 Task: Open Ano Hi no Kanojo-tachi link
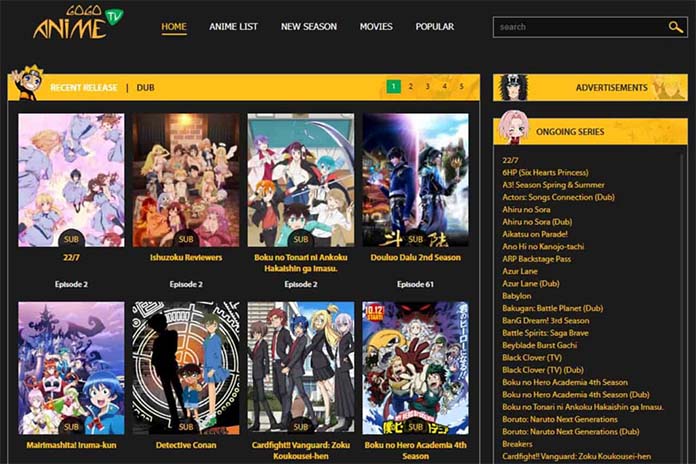pos(543,246)
